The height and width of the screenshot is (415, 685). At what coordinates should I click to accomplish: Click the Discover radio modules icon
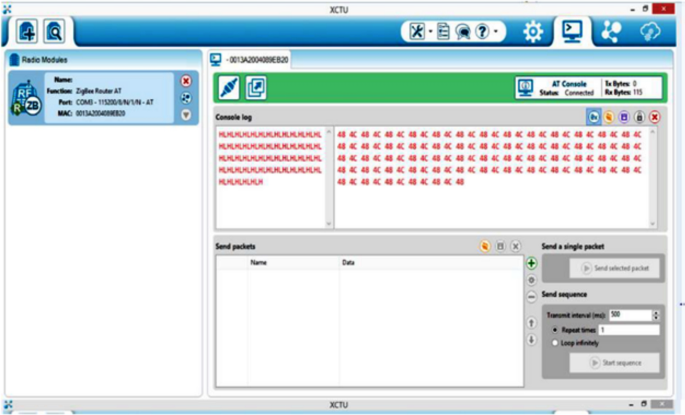coord(54,31)
